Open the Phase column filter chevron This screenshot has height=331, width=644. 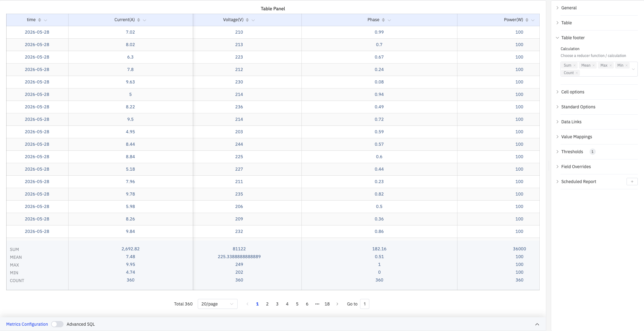coord(389,20)
